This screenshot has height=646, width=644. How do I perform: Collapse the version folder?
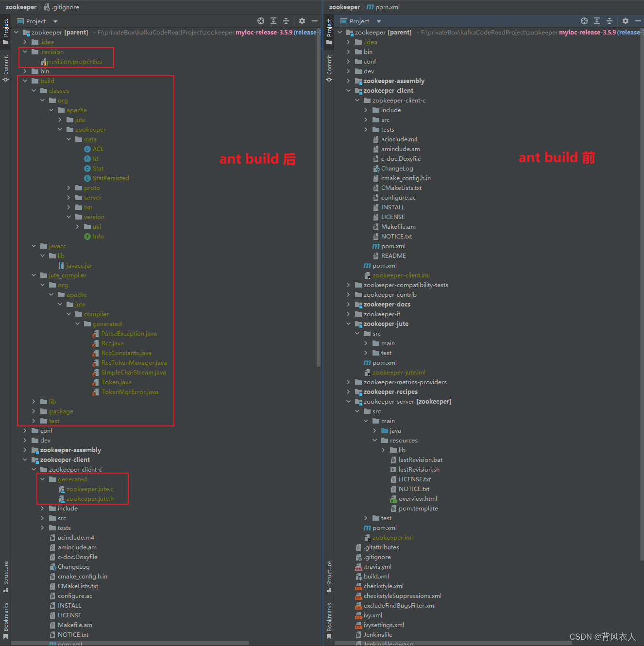click(x=69, y=217)
